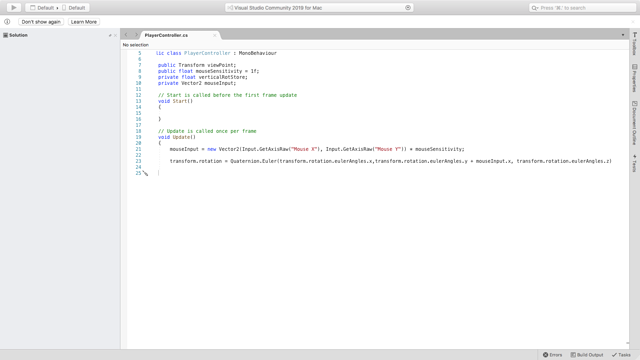
Task: Open the Properties side pad
Action: tap(634, 78)
